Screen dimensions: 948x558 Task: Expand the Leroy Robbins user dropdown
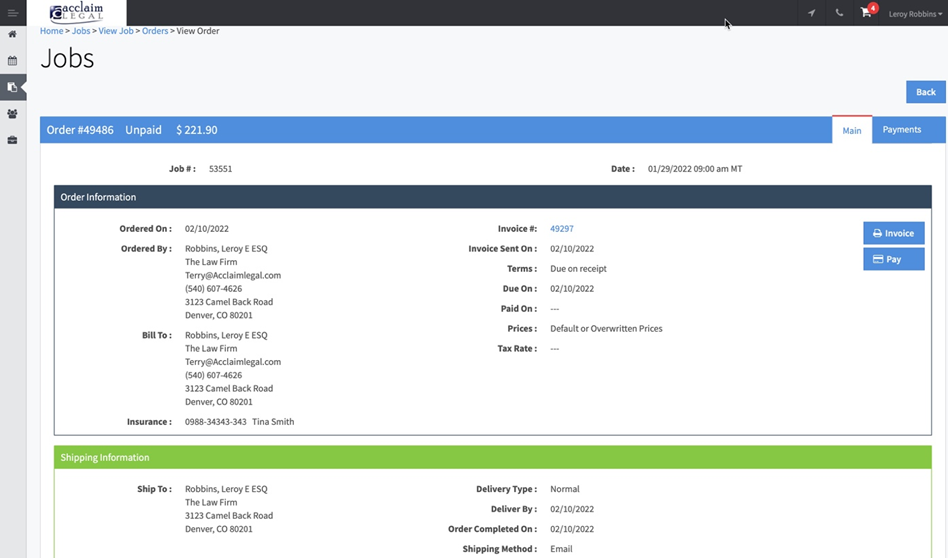[x=915, y=14]
